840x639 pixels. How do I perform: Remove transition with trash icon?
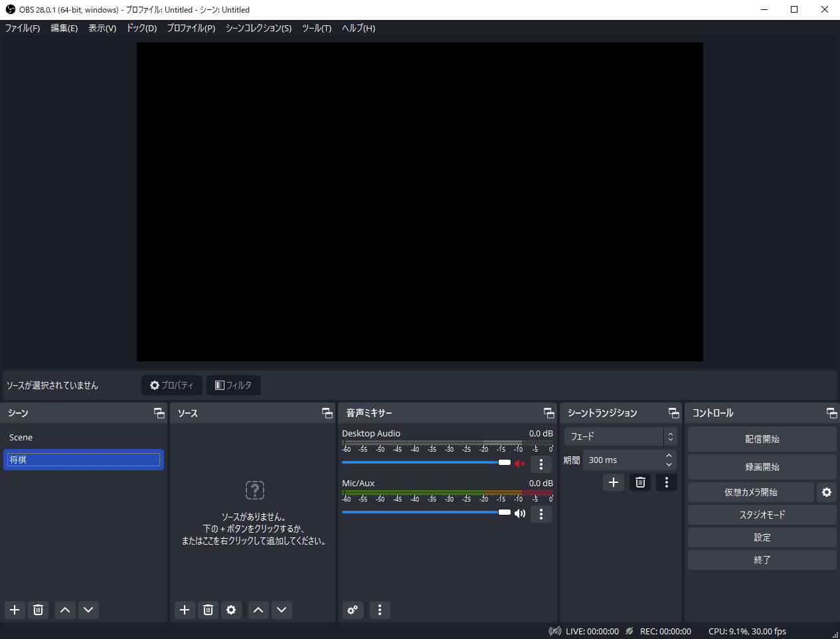tap(640, 482)
